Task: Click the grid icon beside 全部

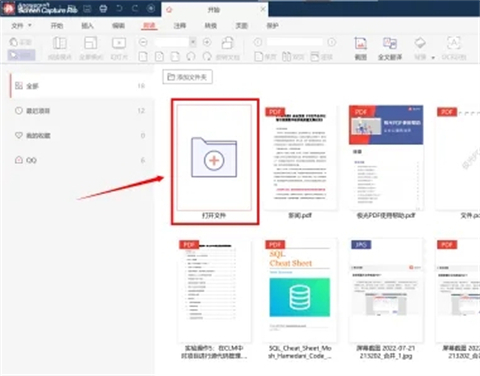Action: pos(19,86)
